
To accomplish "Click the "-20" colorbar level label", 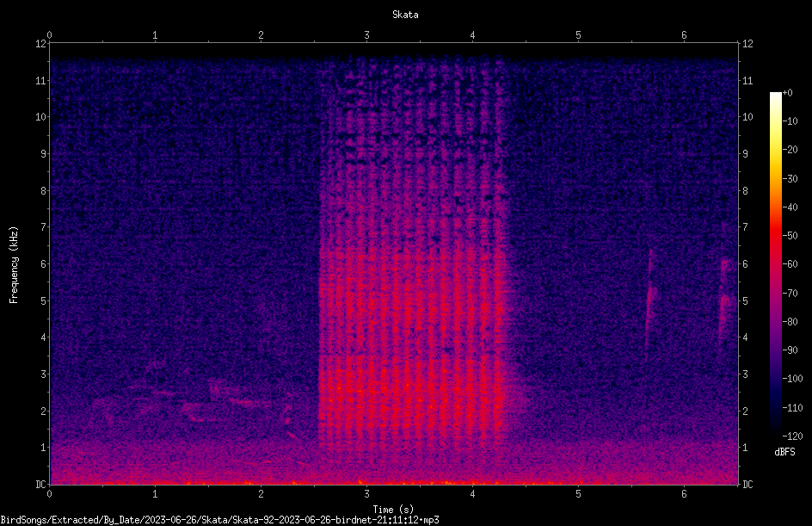I will (790, 150).
